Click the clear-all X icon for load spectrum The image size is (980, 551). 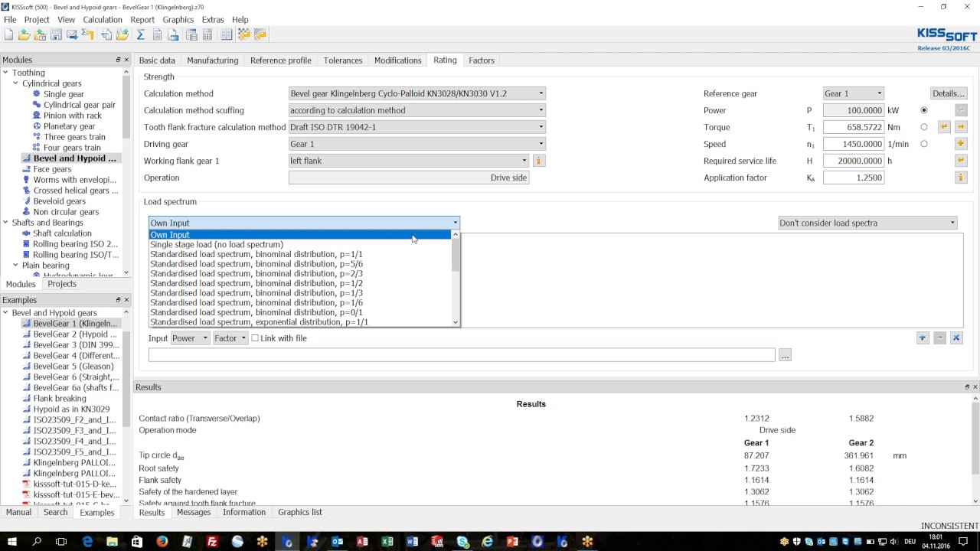click(956, 338)
